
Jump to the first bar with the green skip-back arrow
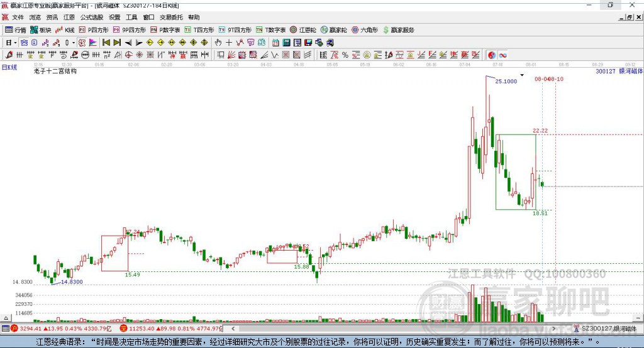[x=106, y=43]
